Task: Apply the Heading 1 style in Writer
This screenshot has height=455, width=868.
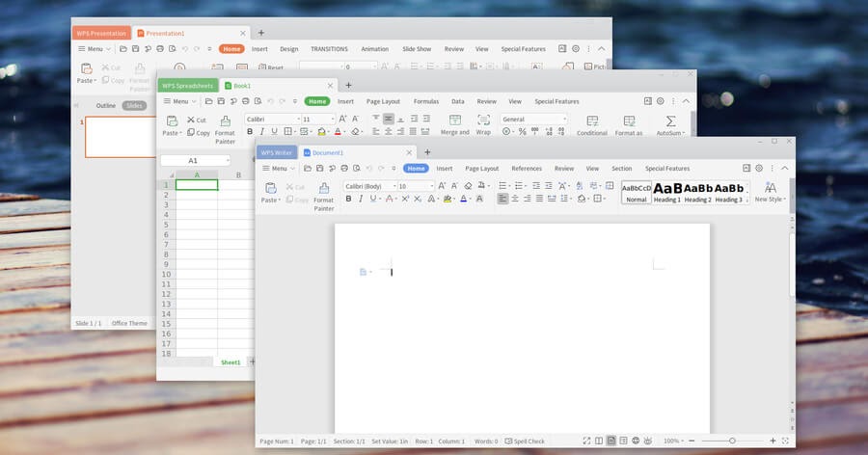Action: tap(667, 192)
